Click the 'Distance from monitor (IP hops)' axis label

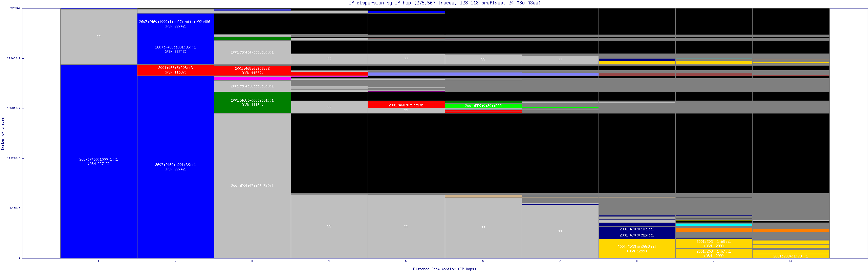444,269
